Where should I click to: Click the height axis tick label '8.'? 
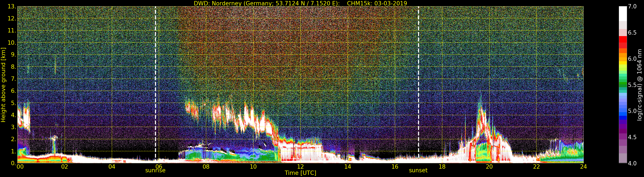14,67
